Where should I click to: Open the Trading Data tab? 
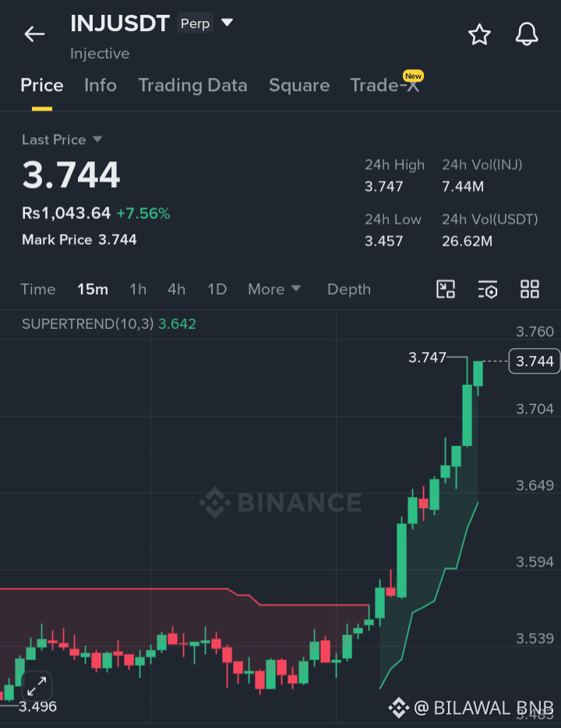tap(192, 86)
